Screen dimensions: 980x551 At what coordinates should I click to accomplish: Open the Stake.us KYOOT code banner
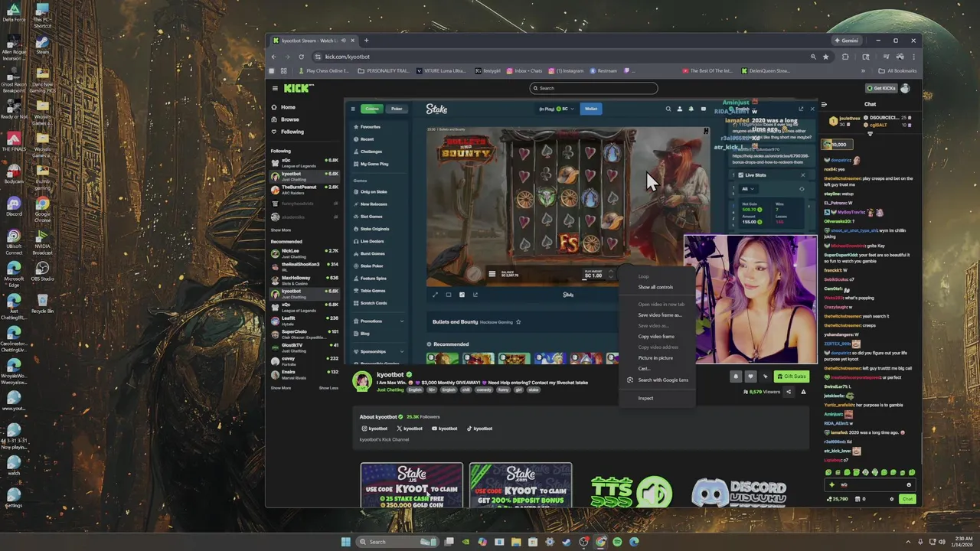pos(412,485)
